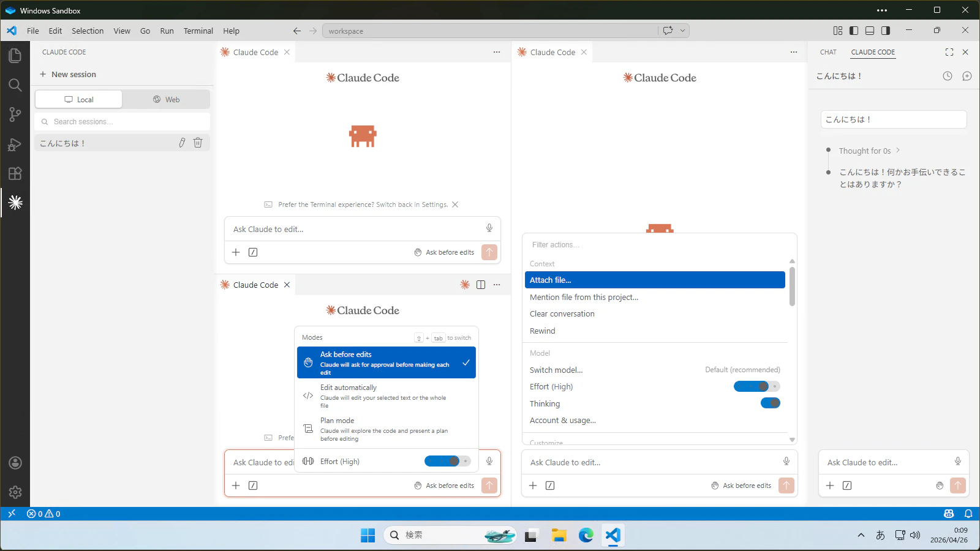Select Ask before edits mode

386,362
